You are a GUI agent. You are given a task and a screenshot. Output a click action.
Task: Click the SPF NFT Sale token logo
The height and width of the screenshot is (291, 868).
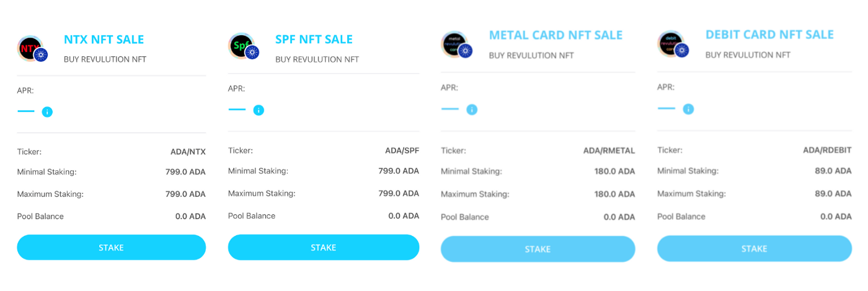[244, 47]
